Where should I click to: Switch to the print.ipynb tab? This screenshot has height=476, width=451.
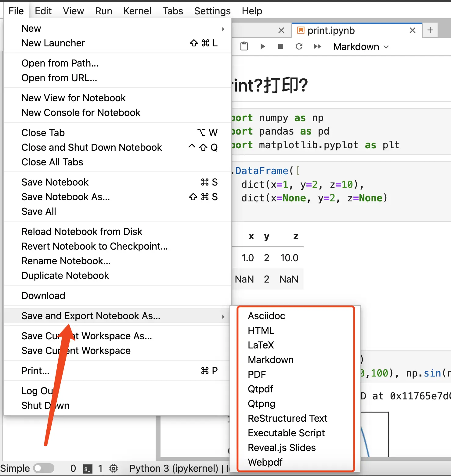(331, 31)
